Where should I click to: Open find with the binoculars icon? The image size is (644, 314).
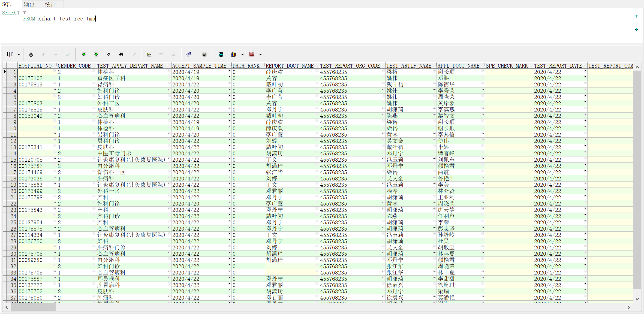point(121,55)
